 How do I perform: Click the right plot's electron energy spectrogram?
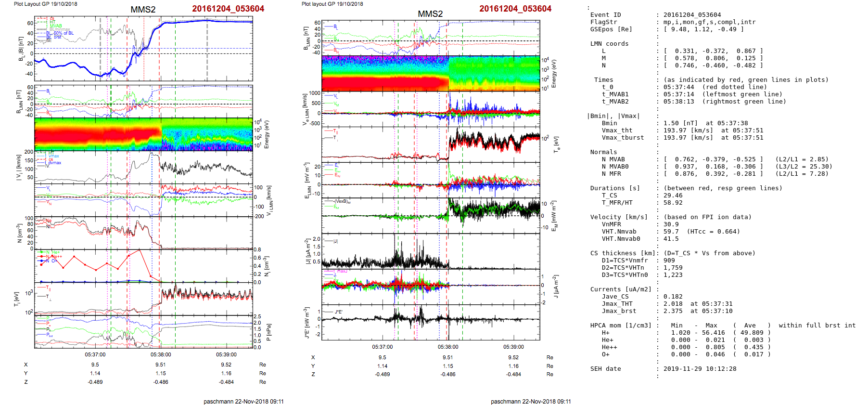click(431, 73)
